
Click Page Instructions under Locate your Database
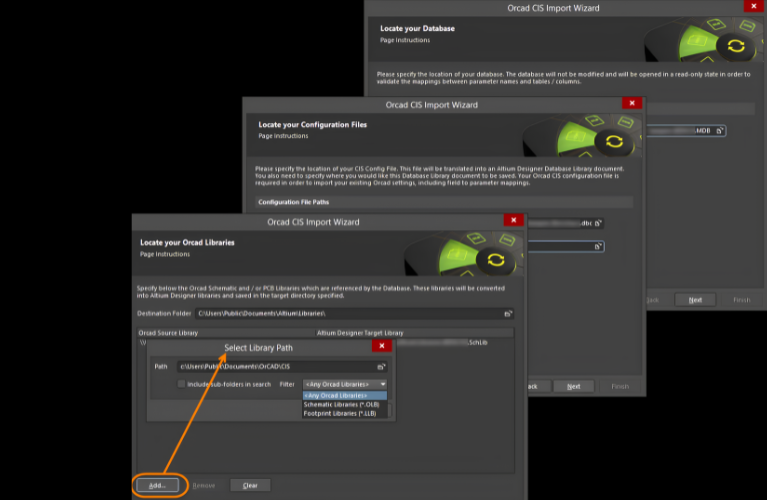[405, 40]
